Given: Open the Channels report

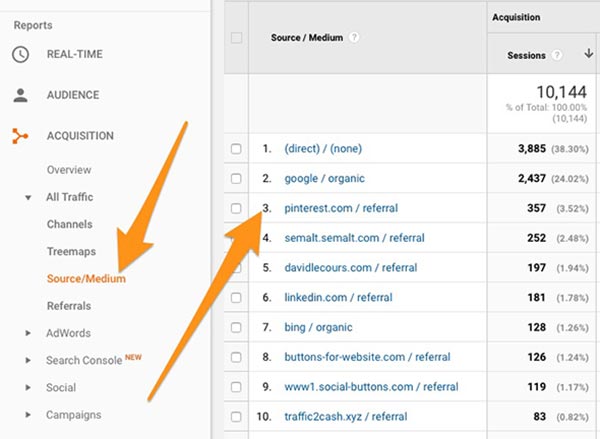Looking at the screenshot, I should [70, 224].
